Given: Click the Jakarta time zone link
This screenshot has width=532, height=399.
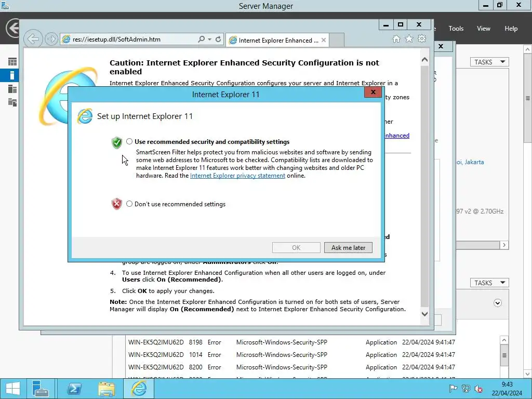Looking at the screenshot, I should tap(470, 162).
